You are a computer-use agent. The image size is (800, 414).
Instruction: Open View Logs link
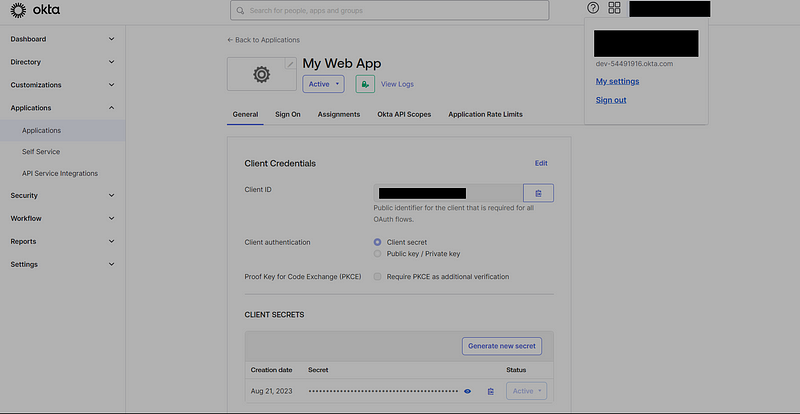coord(397,84)
